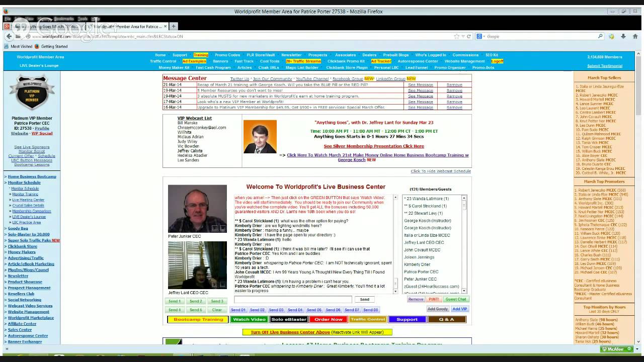Open the Most Visited bookmarks folder

[x=19, y=46]
